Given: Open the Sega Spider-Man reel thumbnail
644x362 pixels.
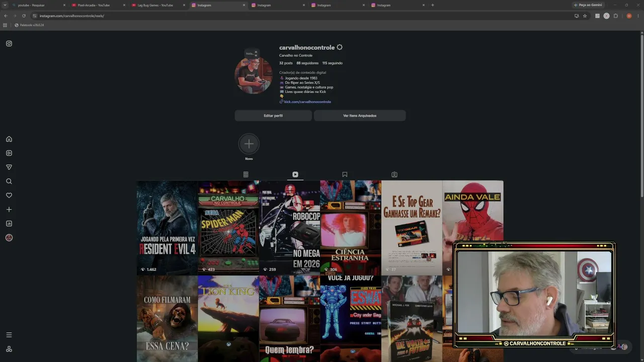Looking at the screenshot, I should (x=228, y=228).
